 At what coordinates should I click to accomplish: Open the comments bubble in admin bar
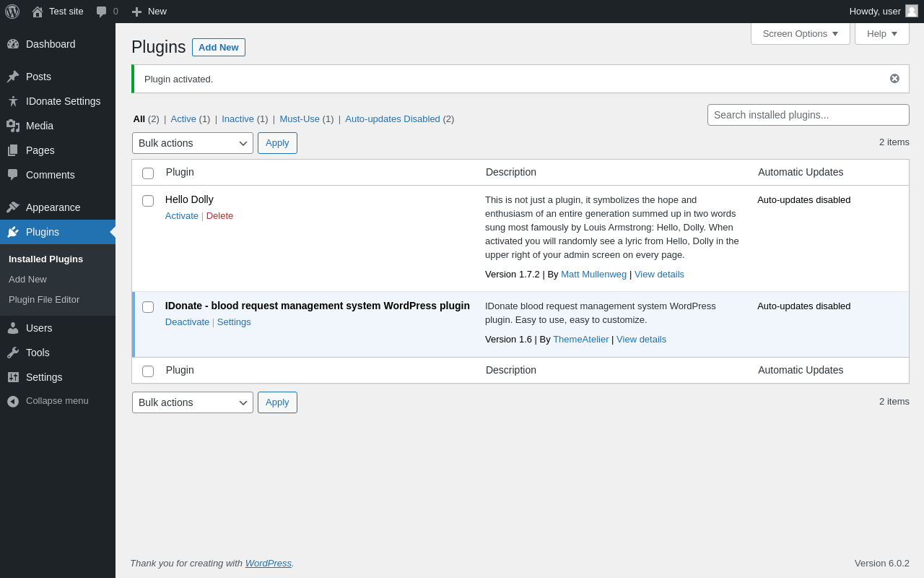102,12
